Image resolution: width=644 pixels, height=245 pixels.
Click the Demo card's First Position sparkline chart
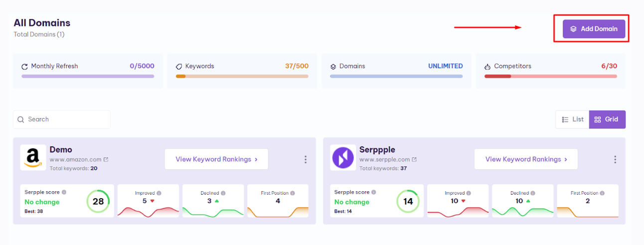[x=278, y=212]
